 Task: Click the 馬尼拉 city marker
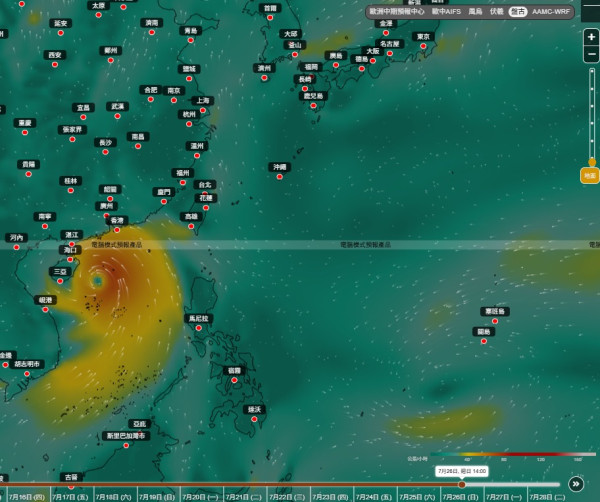click(x=199, y=328)
